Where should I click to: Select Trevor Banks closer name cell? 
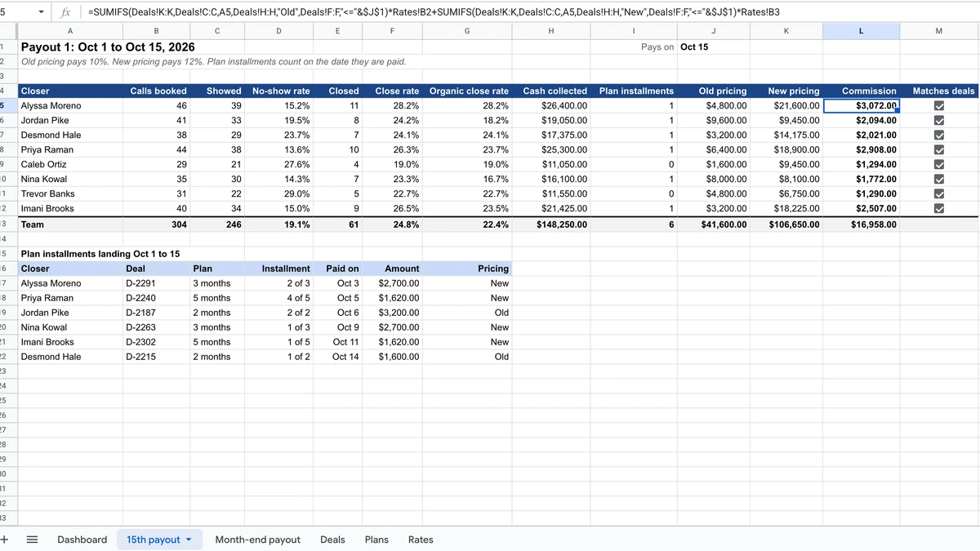[x=70, y=194]
